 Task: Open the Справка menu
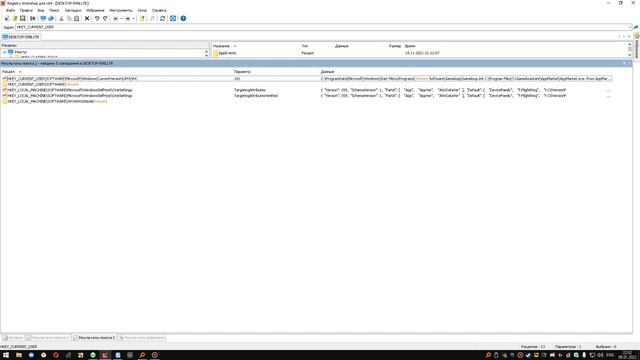pyautogui.click(x=159, y=10)
